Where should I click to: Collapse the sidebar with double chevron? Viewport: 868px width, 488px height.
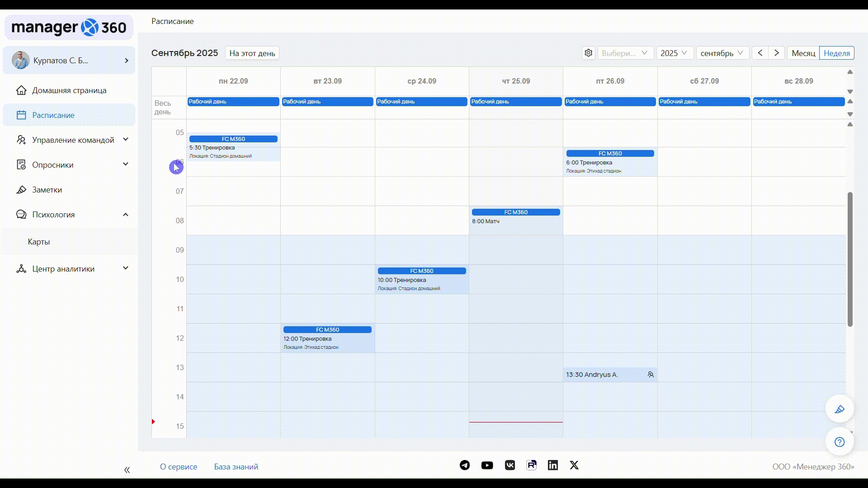[x=127, y=470]
